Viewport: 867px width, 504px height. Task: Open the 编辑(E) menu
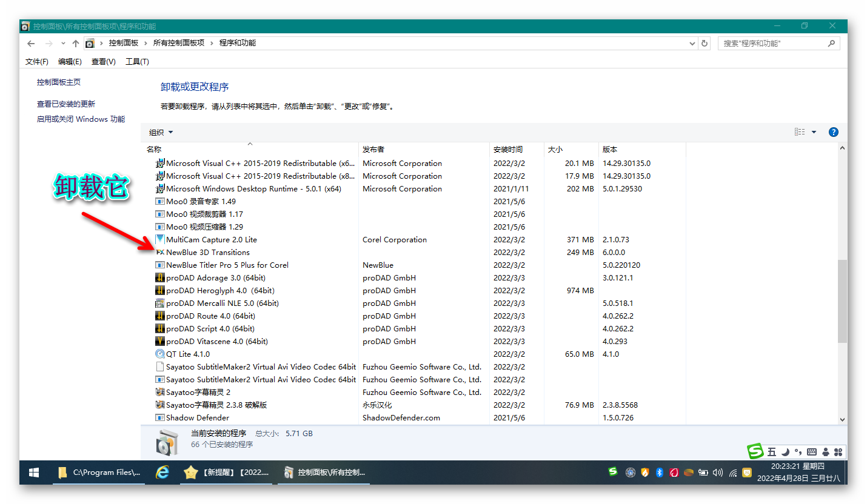(x=70, y=62)
